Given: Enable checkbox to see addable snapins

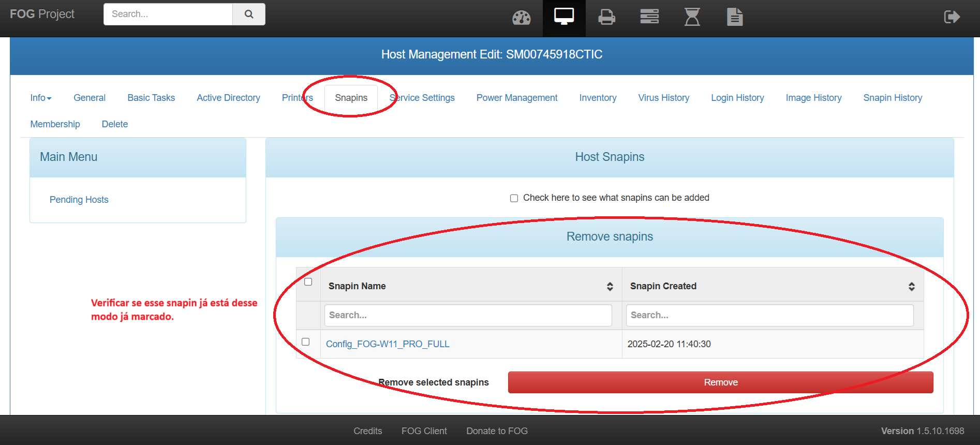Looking at the screenshot, I should coord(514,198).
